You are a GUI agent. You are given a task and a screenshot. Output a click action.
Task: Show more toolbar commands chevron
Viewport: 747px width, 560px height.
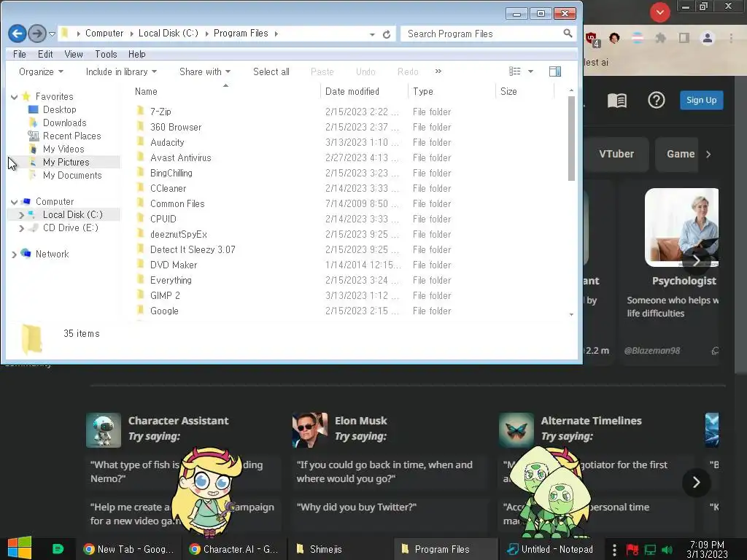(x=438, y=71)
